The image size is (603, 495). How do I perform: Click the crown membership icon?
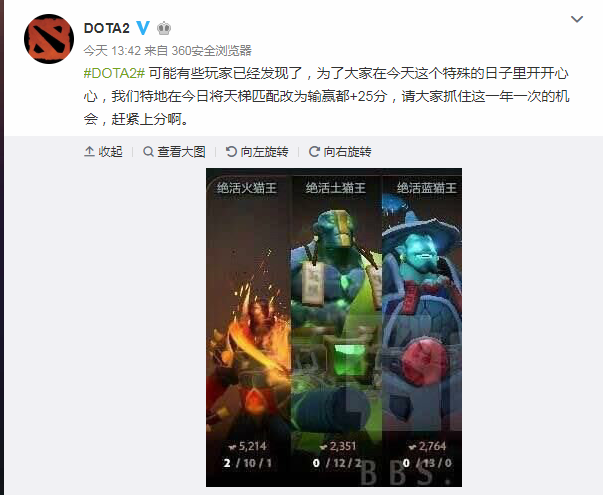click(x=164, y=28)
